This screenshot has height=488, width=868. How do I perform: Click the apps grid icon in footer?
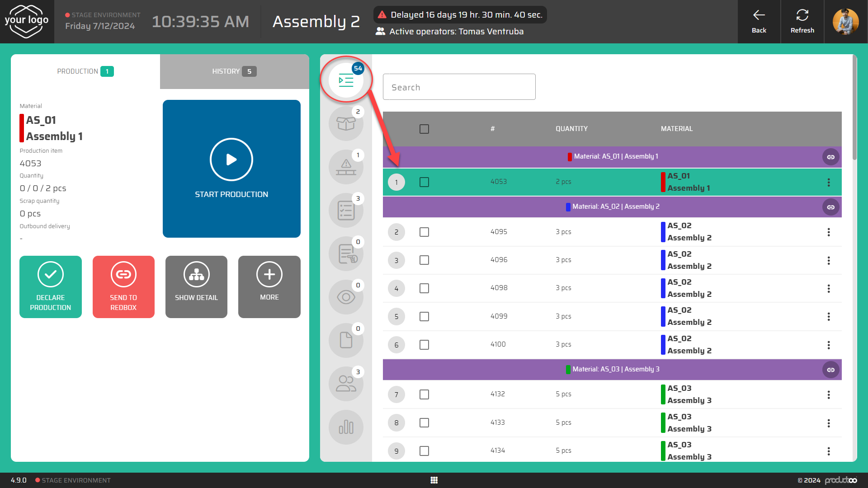(434, 480)
